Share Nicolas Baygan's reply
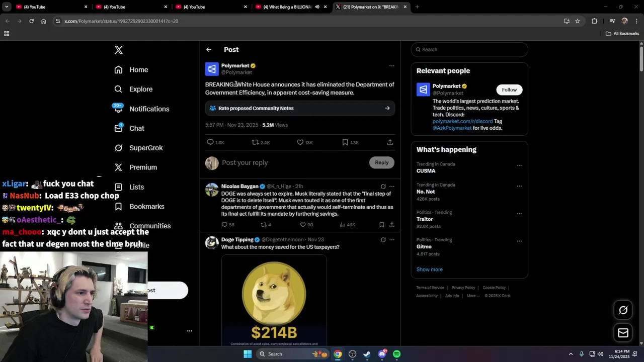 (391, 225)
